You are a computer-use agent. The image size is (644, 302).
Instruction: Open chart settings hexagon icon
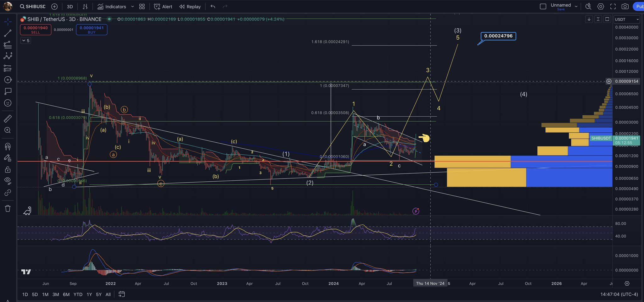pyautogui.click(x=601, y=7)
